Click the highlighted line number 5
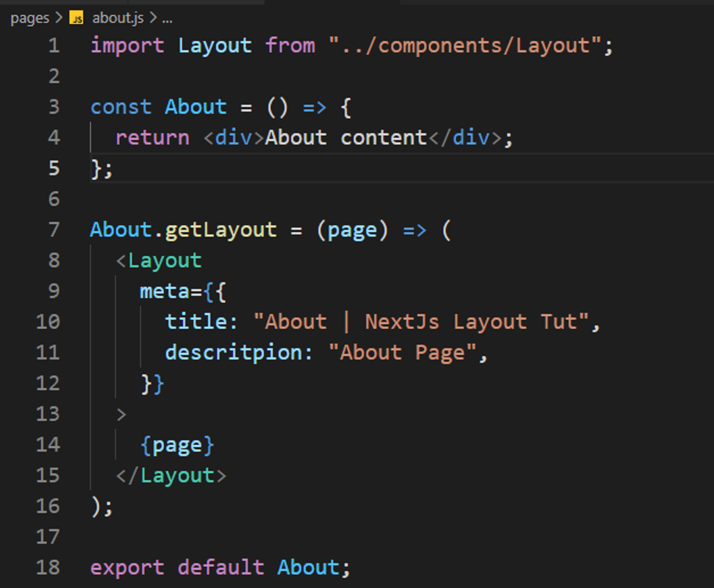This screenshot has width=714, height=588. click(54, 168)
